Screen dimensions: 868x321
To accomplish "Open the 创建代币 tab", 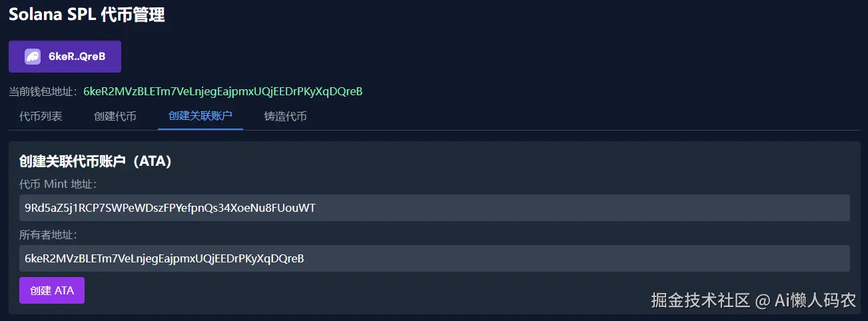I will pyautogui.click(x=115, y=116).
